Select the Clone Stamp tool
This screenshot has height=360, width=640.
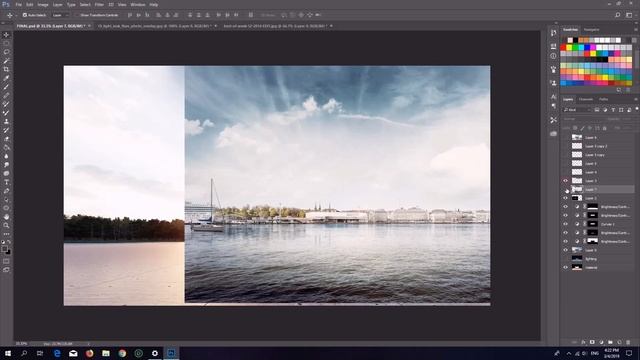coord(6,121)
